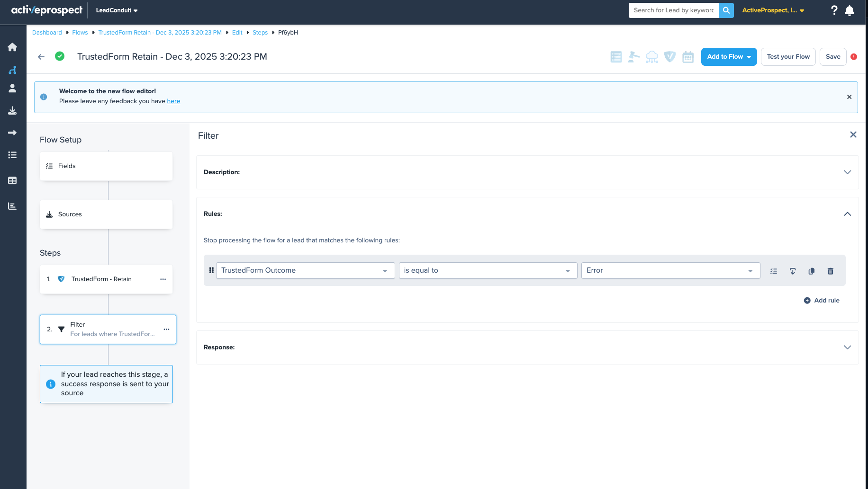
Task: Collapse the Rules section
Action: pos(847,214)
